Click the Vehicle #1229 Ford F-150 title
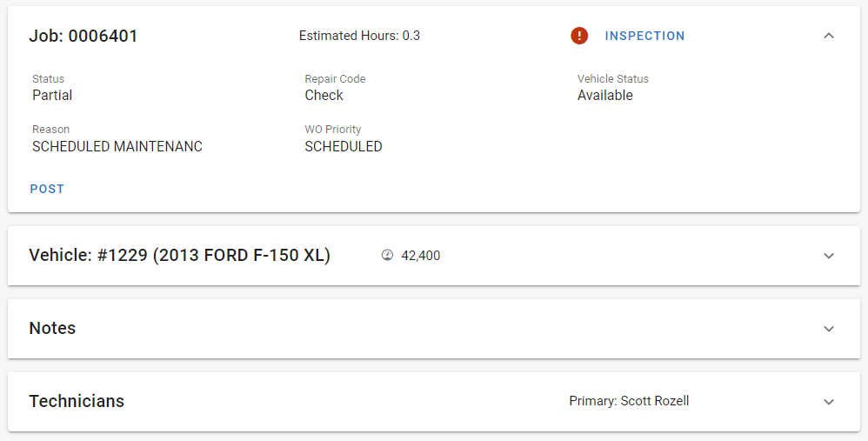The height and width of the screenshot is (441, 868). point(179,256)
